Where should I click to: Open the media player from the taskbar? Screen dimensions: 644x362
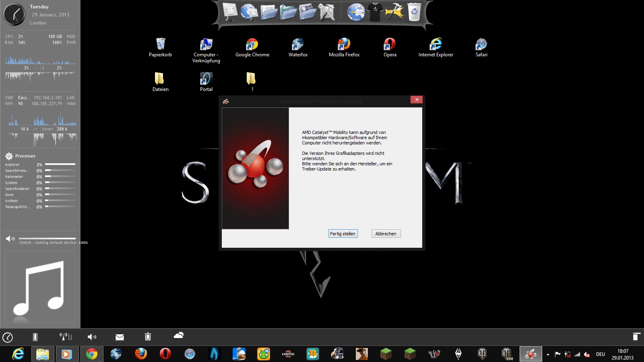click(67, 354)
